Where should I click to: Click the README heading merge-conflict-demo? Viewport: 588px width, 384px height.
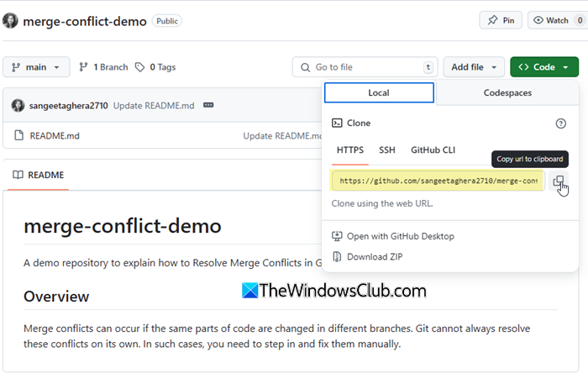coord(123,226)
